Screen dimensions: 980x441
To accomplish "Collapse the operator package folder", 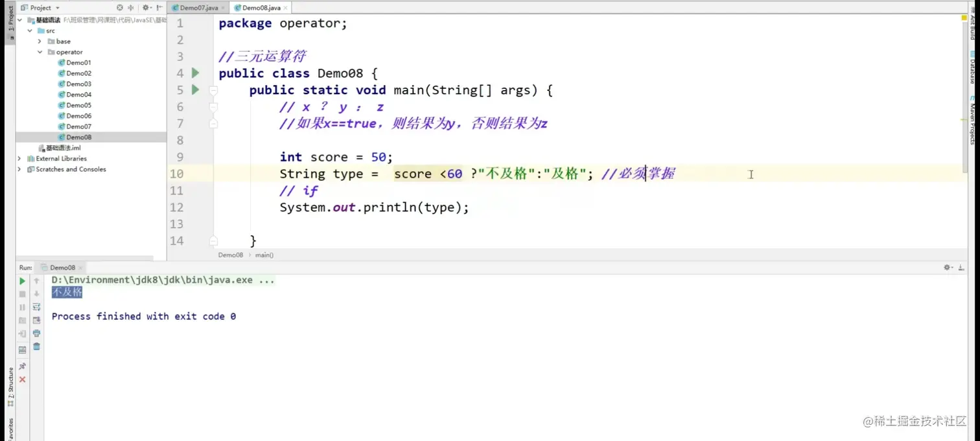I will 40,52.
